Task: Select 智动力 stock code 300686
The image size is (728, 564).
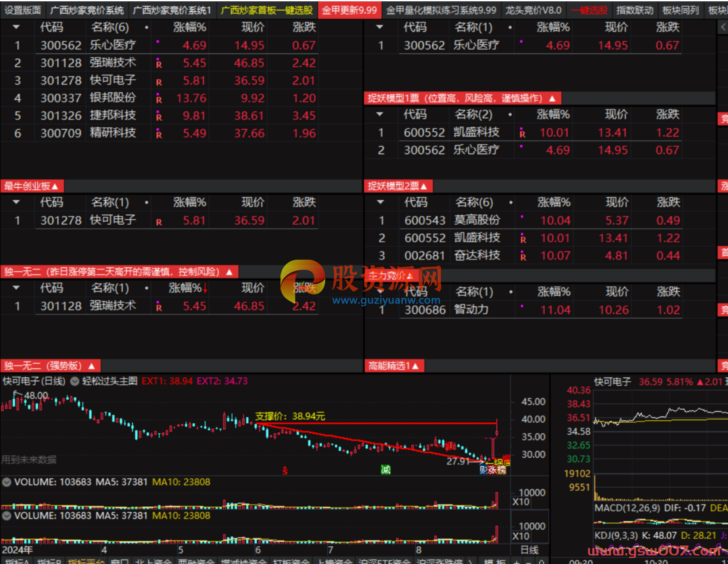Action: tap(425, 310)
